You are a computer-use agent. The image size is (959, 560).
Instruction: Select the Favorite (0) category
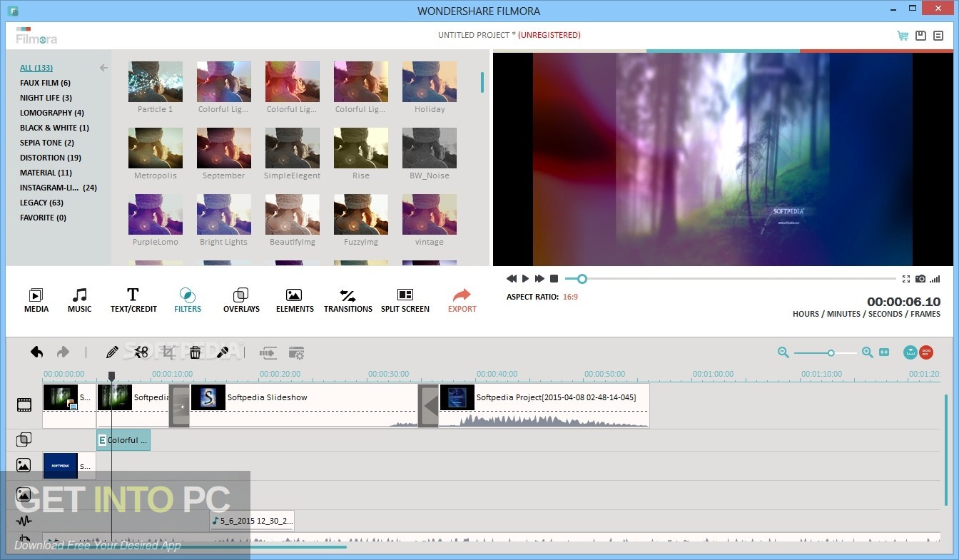point(43,218)
